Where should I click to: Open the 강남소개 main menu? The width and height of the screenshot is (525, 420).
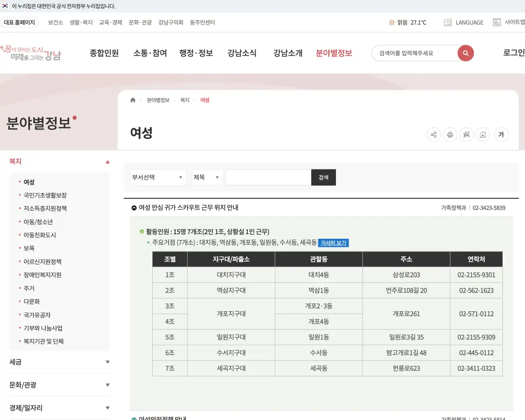pos(288,53)
